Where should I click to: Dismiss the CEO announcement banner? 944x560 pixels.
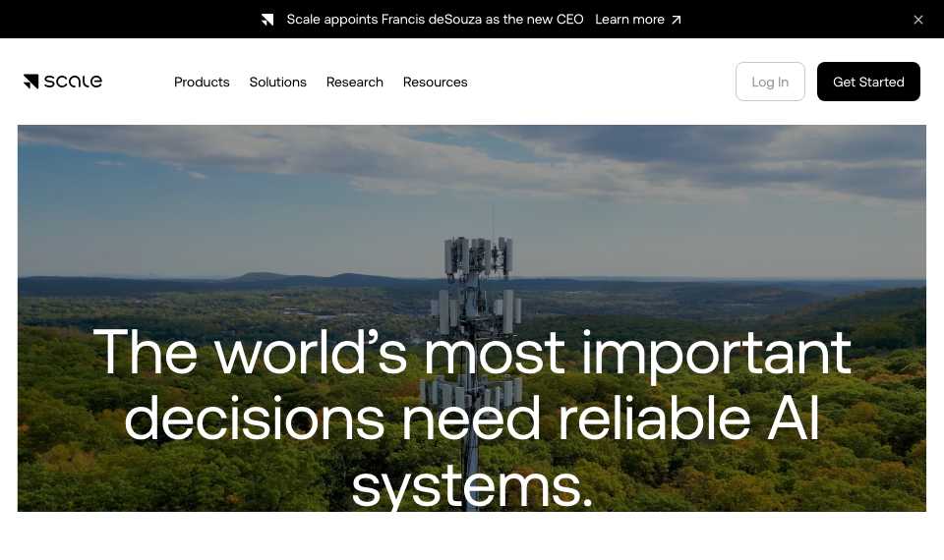[918, 20]
